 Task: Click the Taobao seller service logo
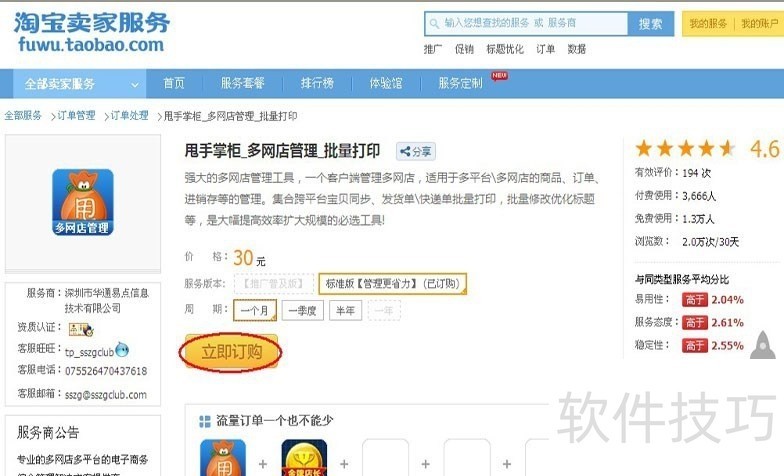point(92,32)
